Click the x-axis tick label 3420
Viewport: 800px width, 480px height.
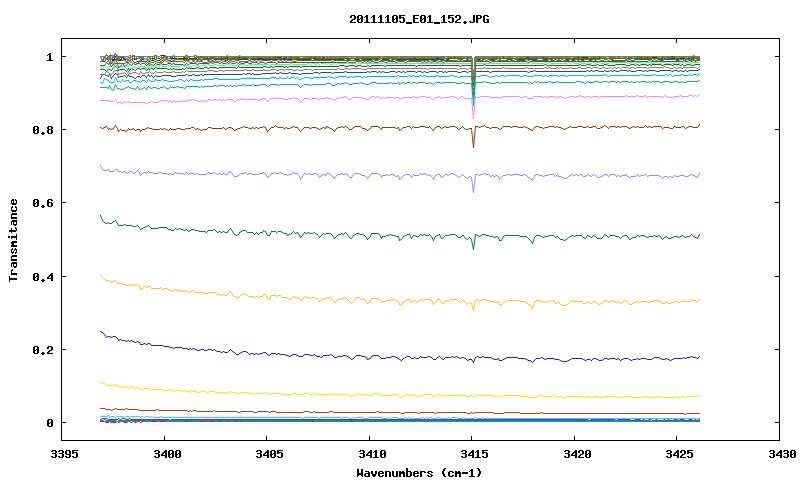[577, 454]
